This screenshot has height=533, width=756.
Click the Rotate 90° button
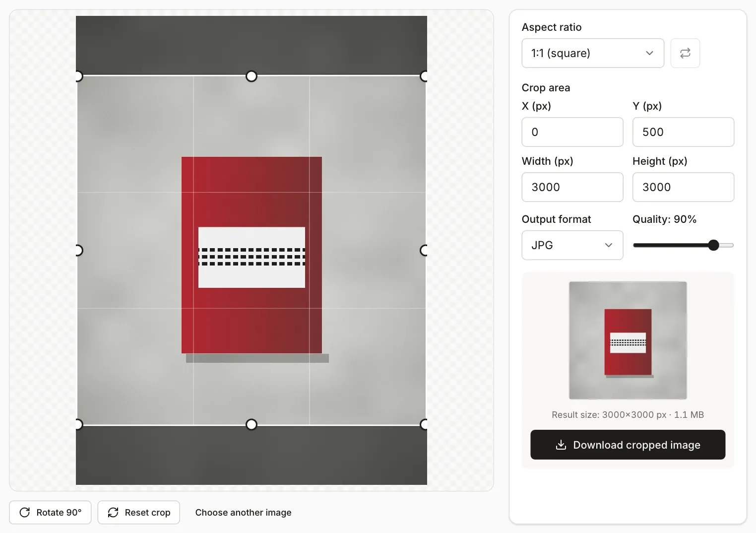coord(50,512)
